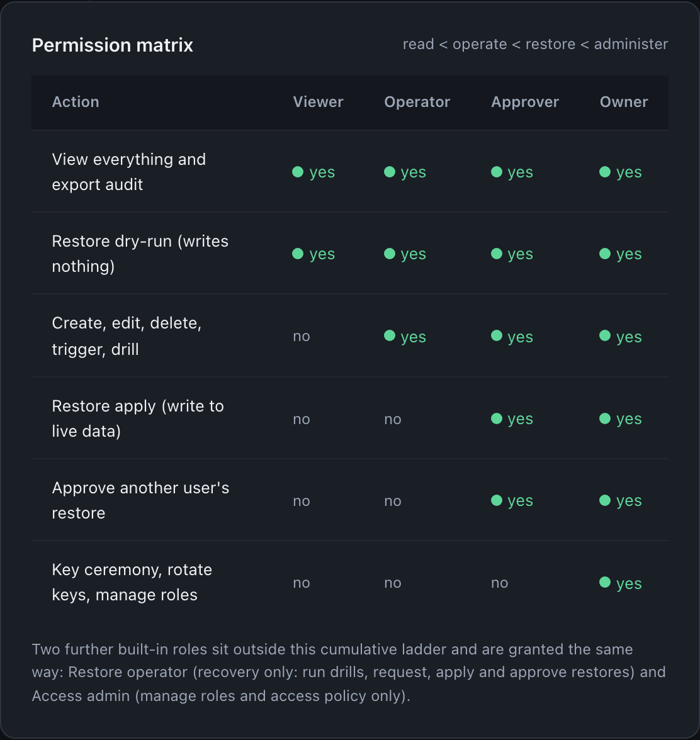This screenshot has height=740, width=700.
Task: Click the read < operate < restore < administer label
Action: point(535,44)
